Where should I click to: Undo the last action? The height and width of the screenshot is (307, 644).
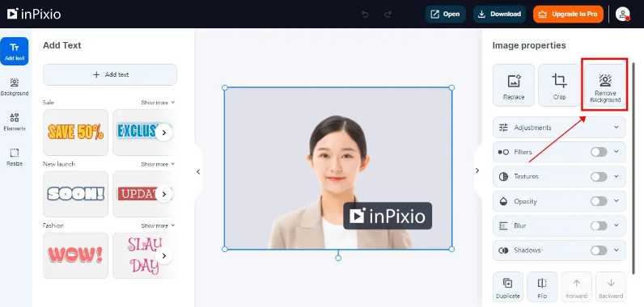click(x=365, y=15)
